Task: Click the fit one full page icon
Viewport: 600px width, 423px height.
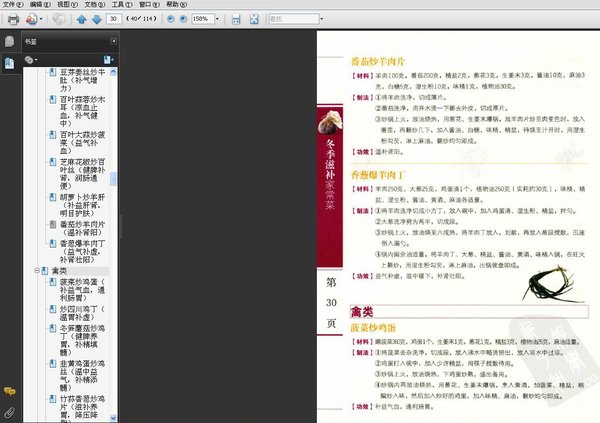Action: 254,19
